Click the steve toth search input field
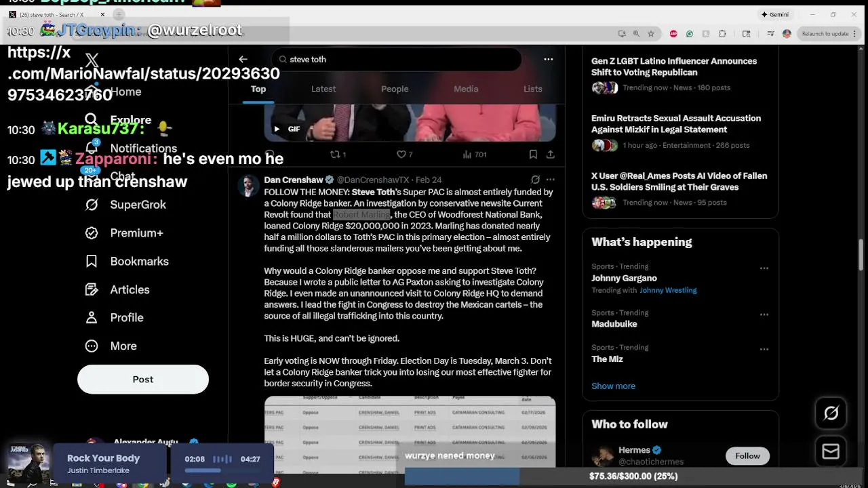Image resolution: width=868 pixels, height=488 pixels. 397,60
